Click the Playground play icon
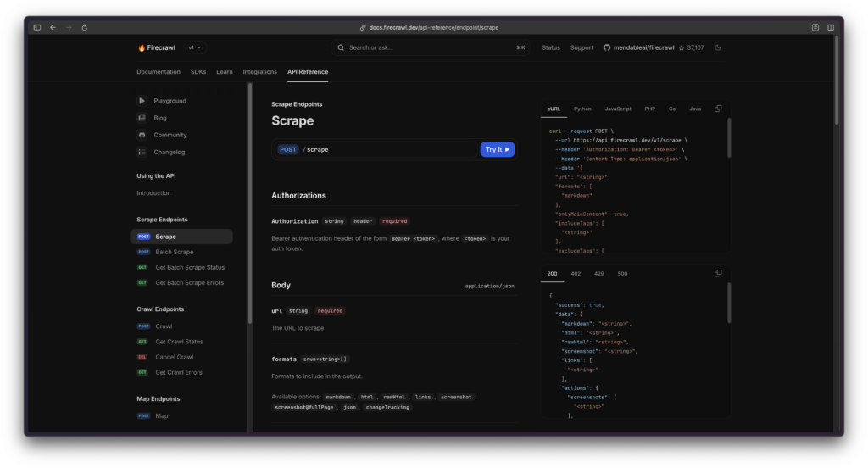Screen dimensions: 868x468 (x=142, y=101)
